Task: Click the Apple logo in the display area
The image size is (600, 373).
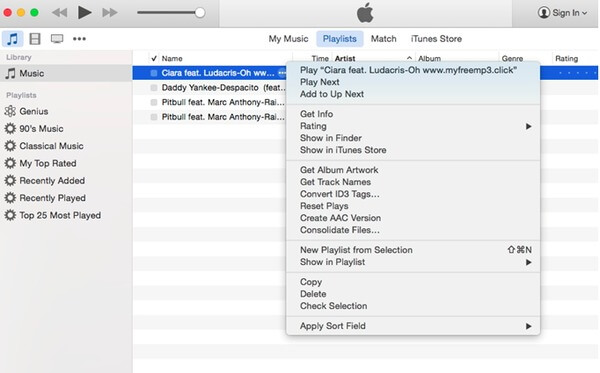Action: pyautogui.click(x=365, y=13)
